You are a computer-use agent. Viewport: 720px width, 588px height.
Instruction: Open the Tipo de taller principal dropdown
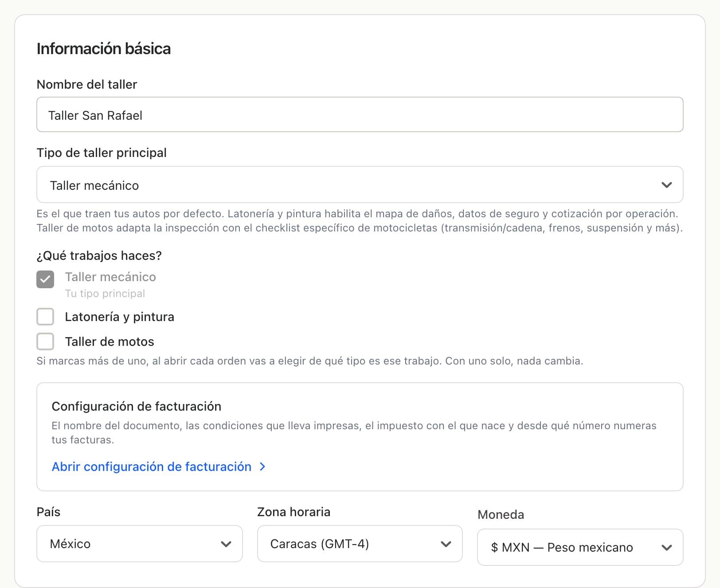(360, 184)
